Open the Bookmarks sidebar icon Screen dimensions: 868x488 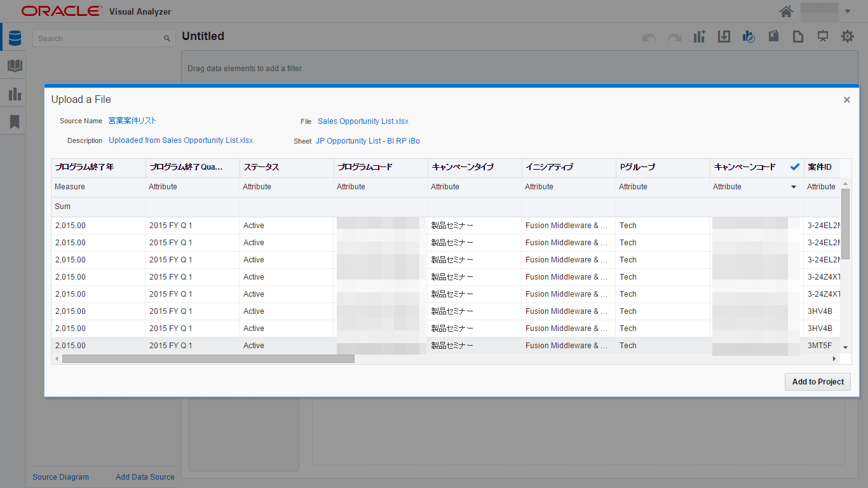pos(13,121)
